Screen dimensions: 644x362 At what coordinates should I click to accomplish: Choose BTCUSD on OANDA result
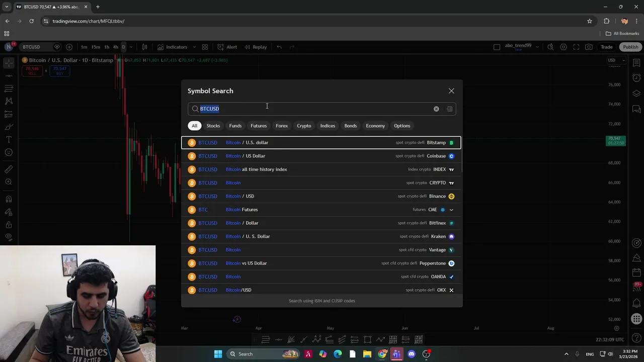click(x=321, y=277)
